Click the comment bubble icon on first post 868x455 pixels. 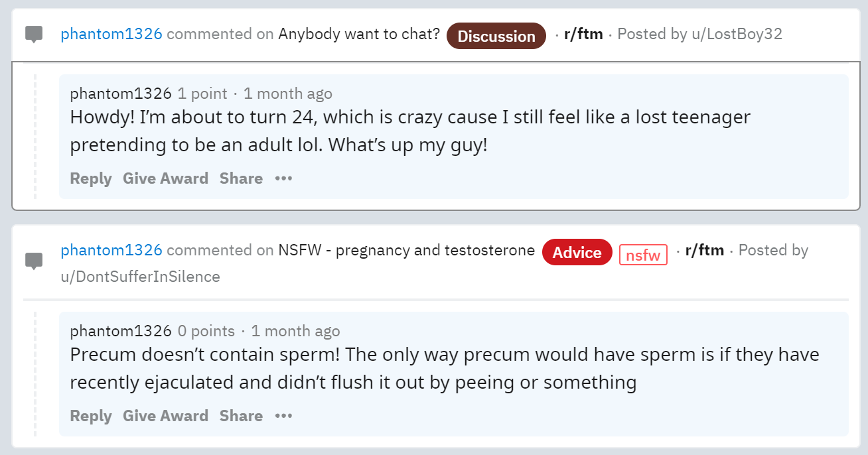[34, 34]
